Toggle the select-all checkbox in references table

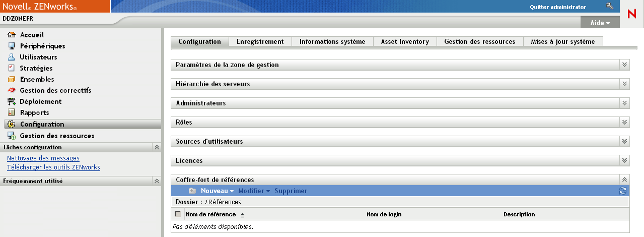click(x=178, y=214)
